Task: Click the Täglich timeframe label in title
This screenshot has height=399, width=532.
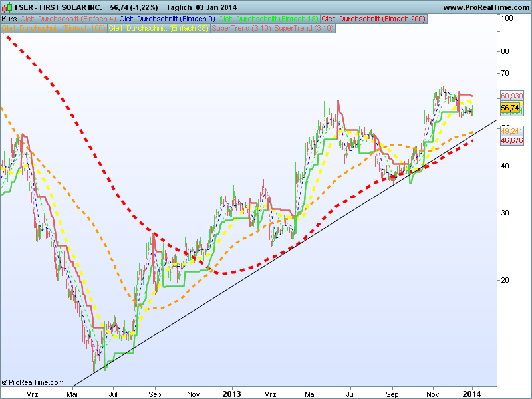Action: click(179, 7)
